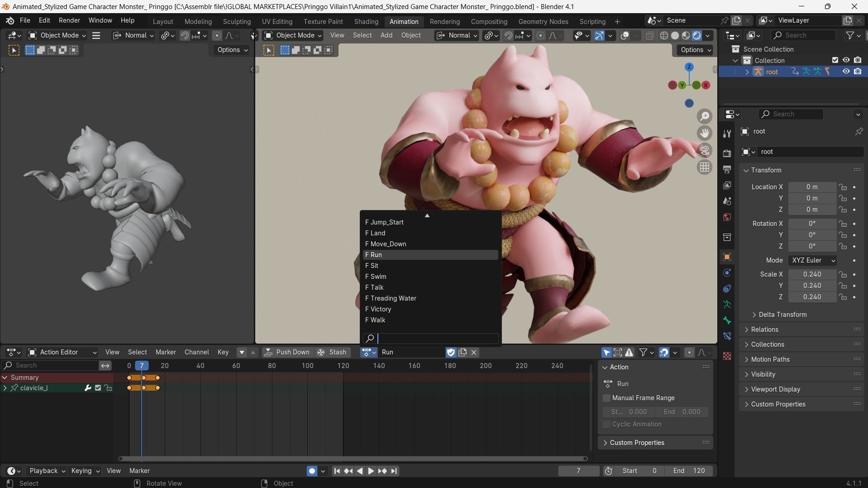This screenshot has height=488, width=868.
Task: Select the F Victory action
Action: 430,309
